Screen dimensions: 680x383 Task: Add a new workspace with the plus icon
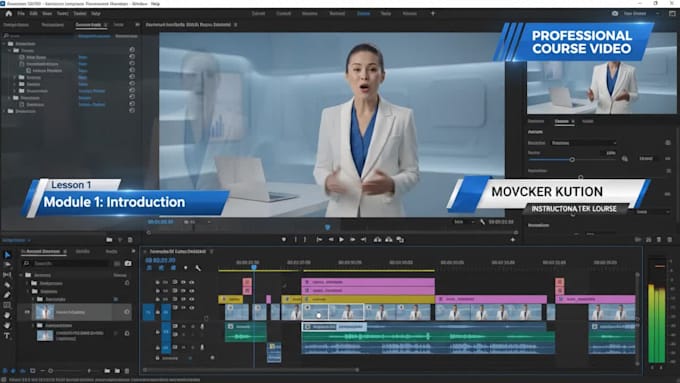(432, 13)
